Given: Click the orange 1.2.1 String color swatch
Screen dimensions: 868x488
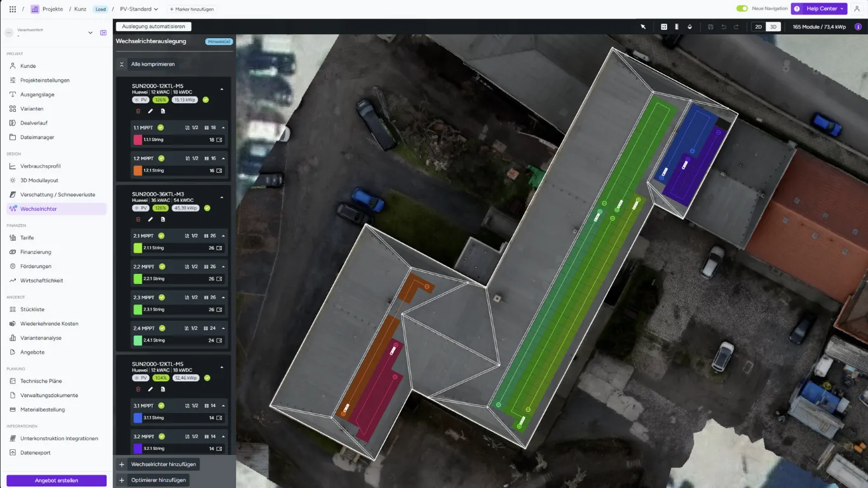Looking at the screenshot, I should click(x=138, y=170).
